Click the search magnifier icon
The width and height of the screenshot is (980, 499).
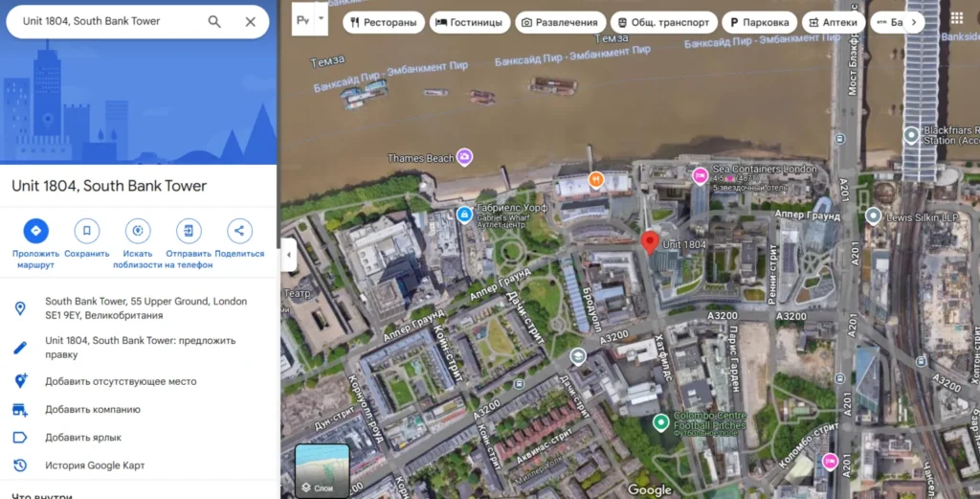point(214,22)
